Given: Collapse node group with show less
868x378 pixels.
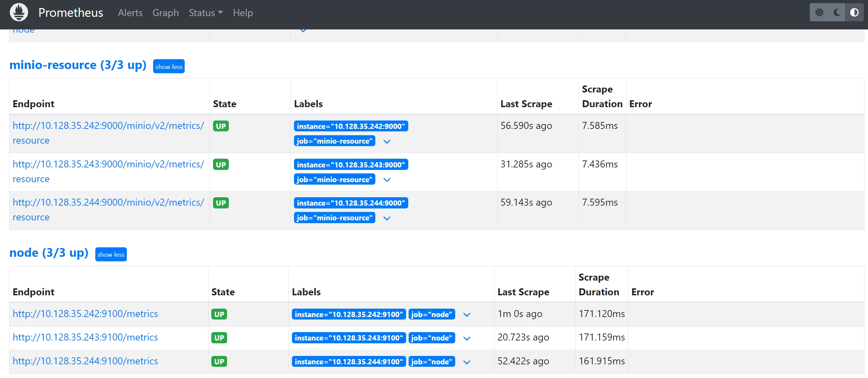Looking at the screenshot, I should coord(111,254).
